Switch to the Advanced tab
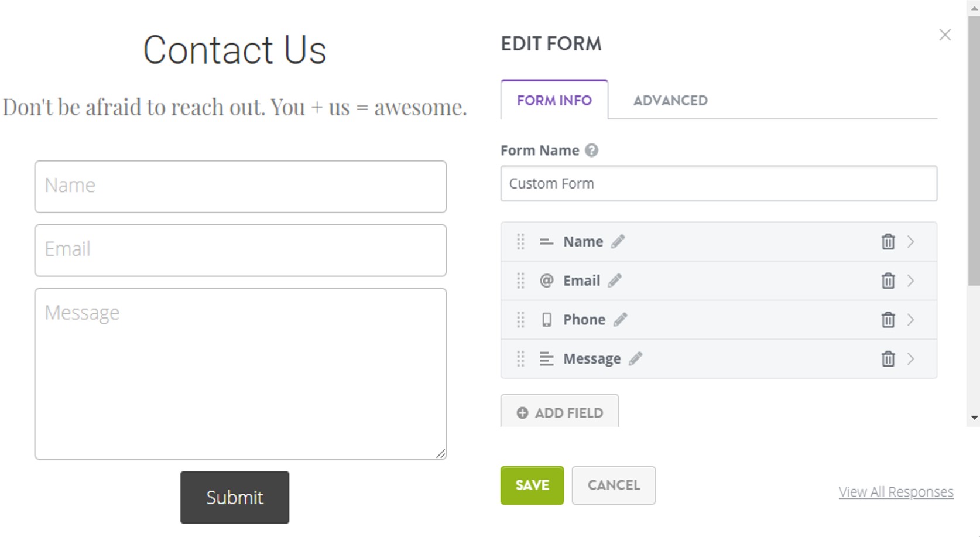 click(x=670, y=100)
